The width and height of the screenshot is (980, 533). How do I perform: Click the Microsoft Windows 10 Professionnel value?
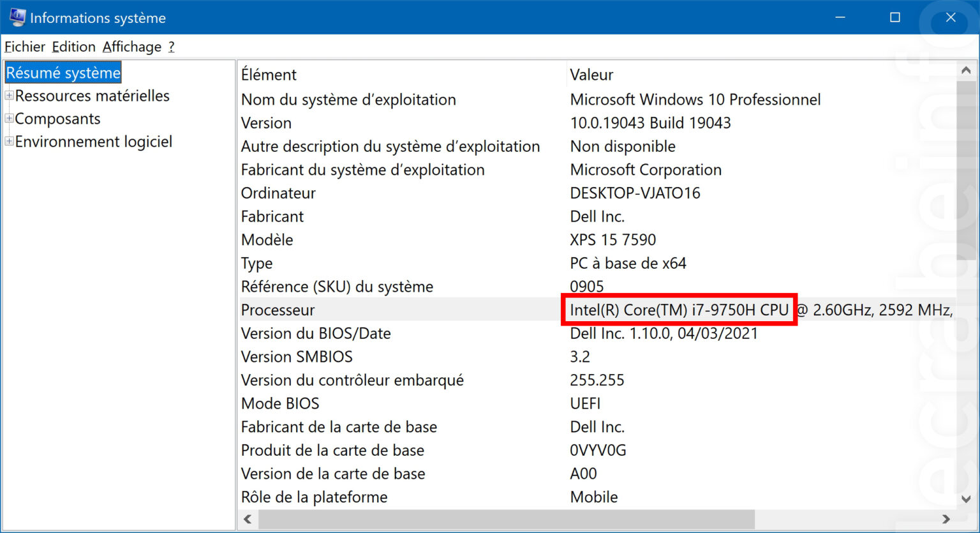click(x=695, y=100)
